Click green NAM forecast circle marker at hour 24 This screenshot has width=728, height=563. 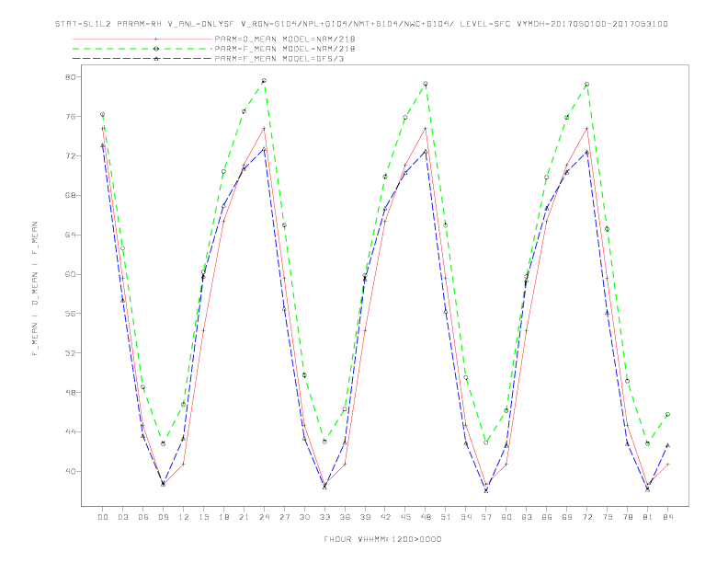pos(264,81)
